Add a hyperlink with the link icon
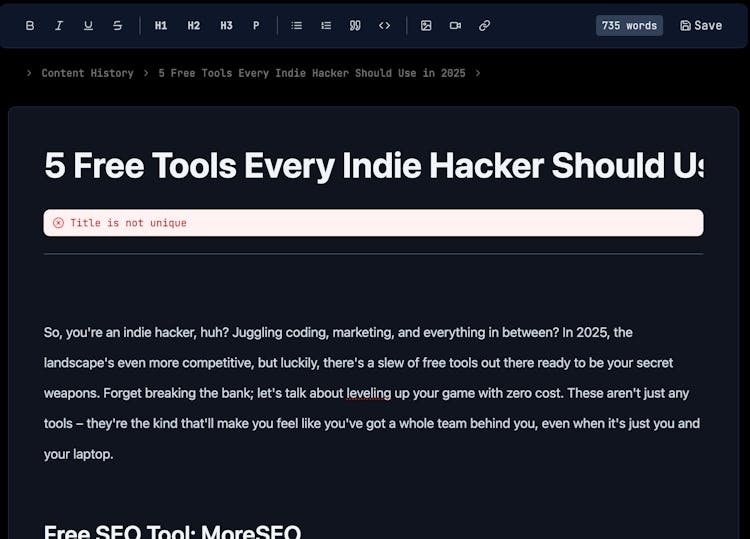Screen dimensions: 750x539 click(485, 26)
